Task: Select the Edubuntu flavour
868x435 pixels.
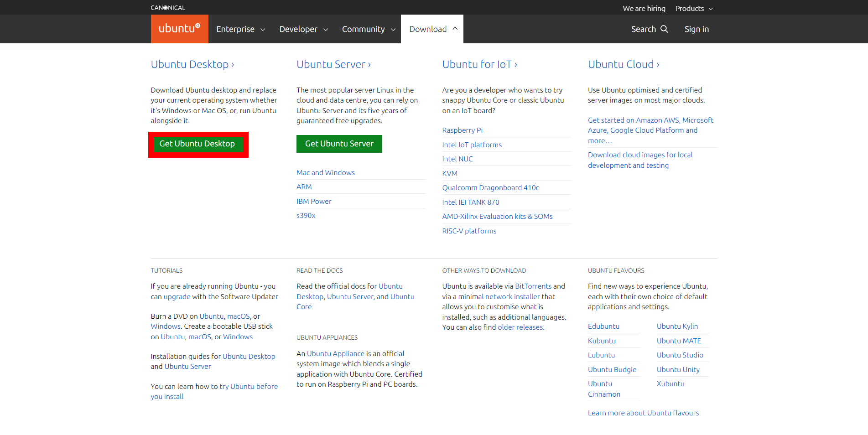Action: point(603,326)
